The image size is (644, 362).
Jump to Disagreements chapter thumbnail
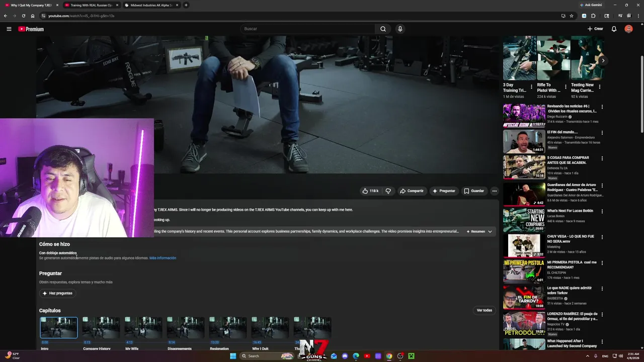(186, 328)
